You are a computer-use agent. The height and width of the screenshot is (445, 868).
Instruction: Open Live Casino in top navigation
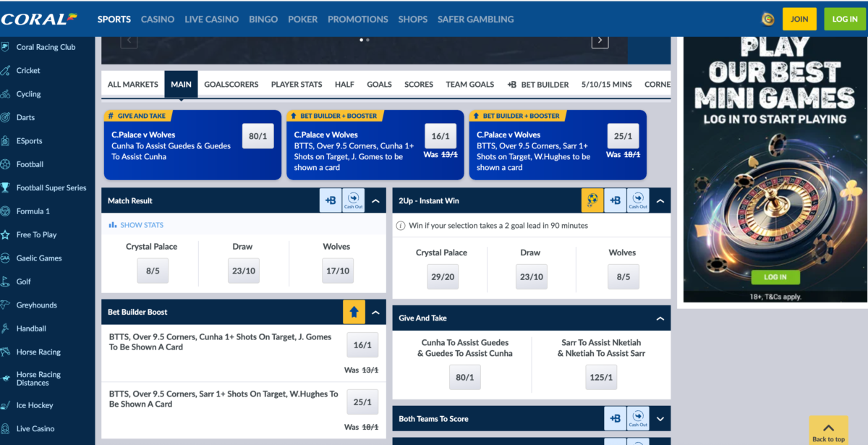(x=212, y=20)
